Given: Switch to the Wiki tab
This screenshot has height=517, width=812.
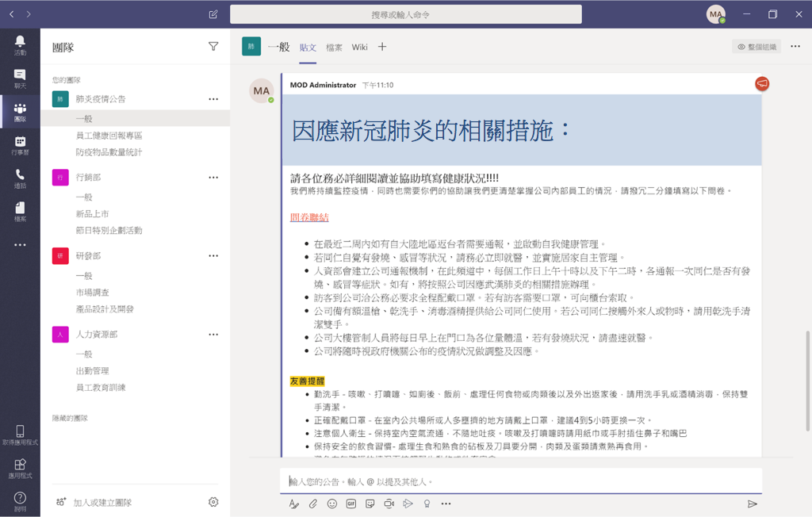Looking at the screenshot, I should pos(360,48).
